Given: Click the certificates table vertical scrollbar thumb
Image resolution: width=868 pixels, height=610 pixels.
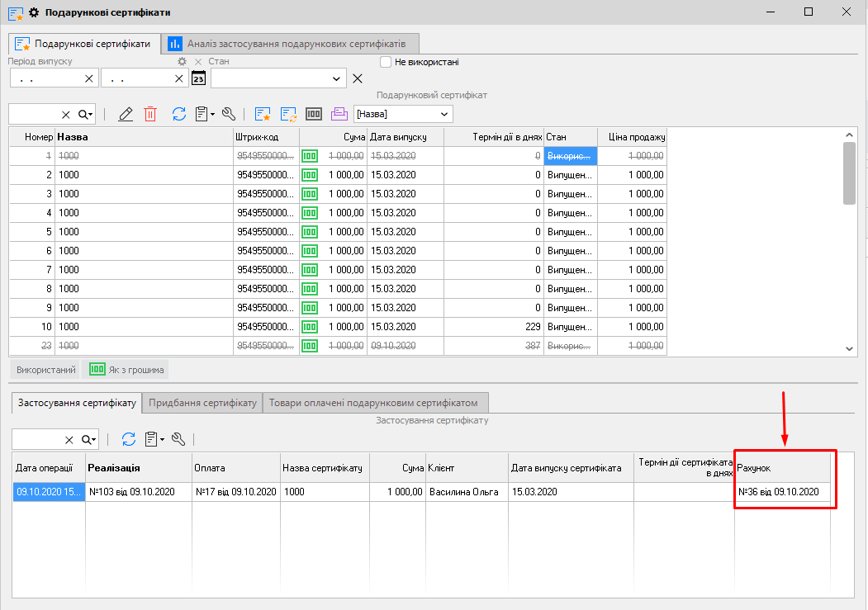Looking at the screenshot, I should (x=850, y=172).
